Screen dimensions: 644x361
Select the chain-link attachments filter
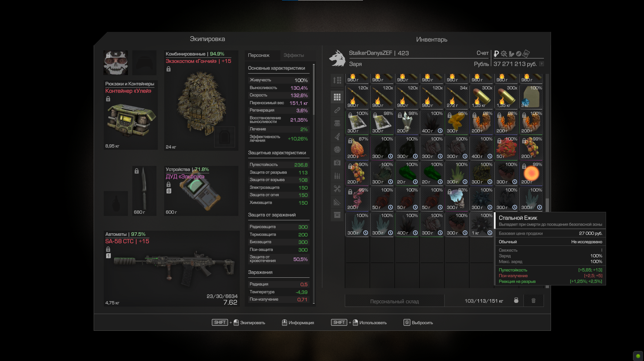(x=337, y=110)
